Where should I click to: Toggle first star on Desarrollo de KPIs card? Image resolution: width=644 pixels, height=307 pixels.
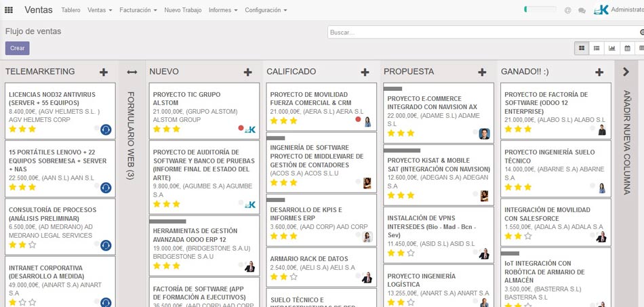pyautogui.click(x=274, y=237)
